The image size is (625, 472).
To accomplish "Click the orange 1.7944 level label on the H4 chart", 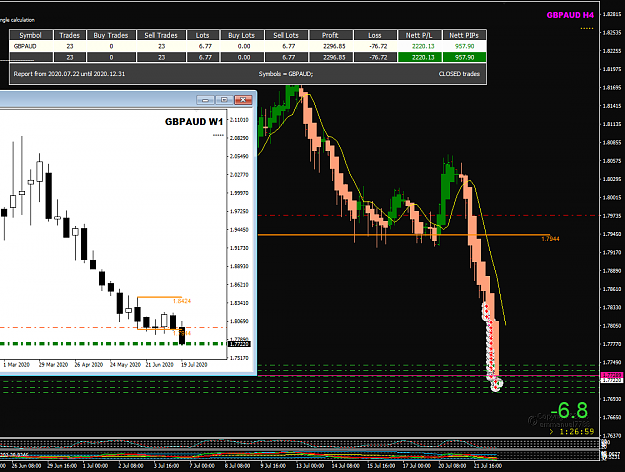I will click(550, 239).
